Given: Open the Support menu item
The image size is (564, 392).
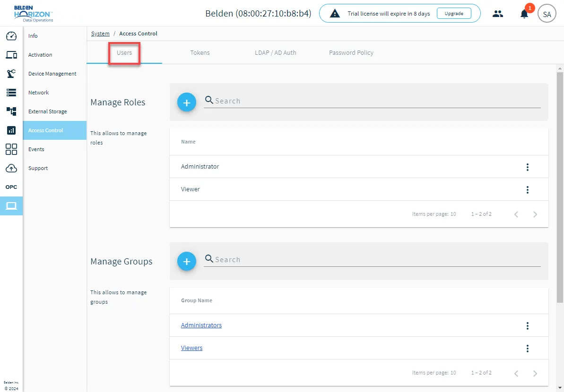Looking at the screenshot, I should click(55, 168).
